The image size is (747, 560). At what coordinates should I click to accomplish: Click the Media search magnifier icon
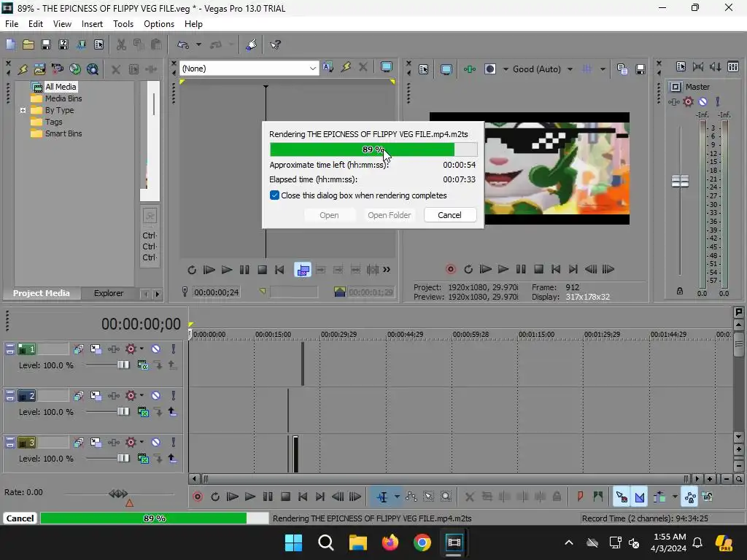[93, 69]
